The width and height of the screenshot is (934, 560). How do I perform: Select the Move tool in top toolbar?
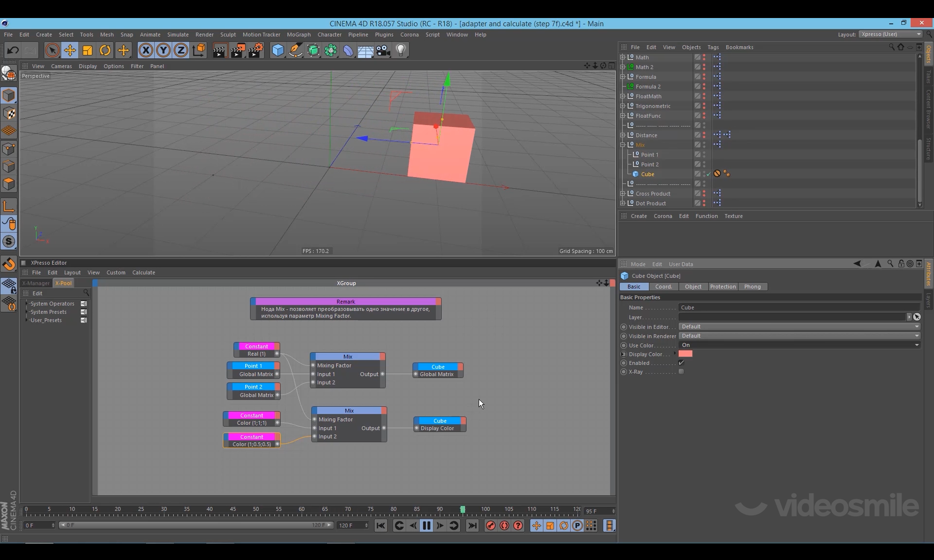[70, 50]
